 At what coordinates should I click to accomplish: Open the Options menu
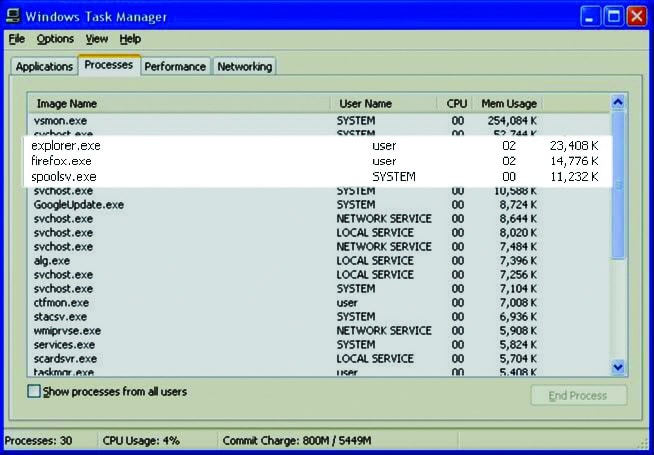[x=55, y=39]
